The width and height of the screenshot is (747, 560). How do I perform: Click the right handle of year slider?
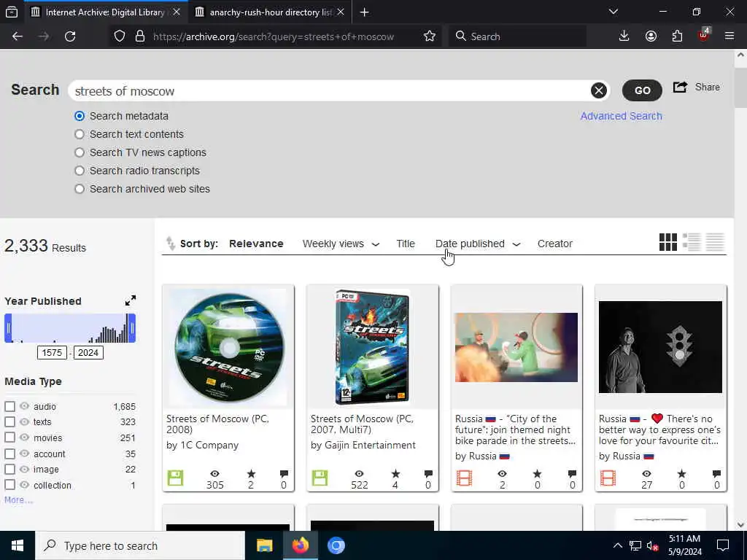[133, 328]
